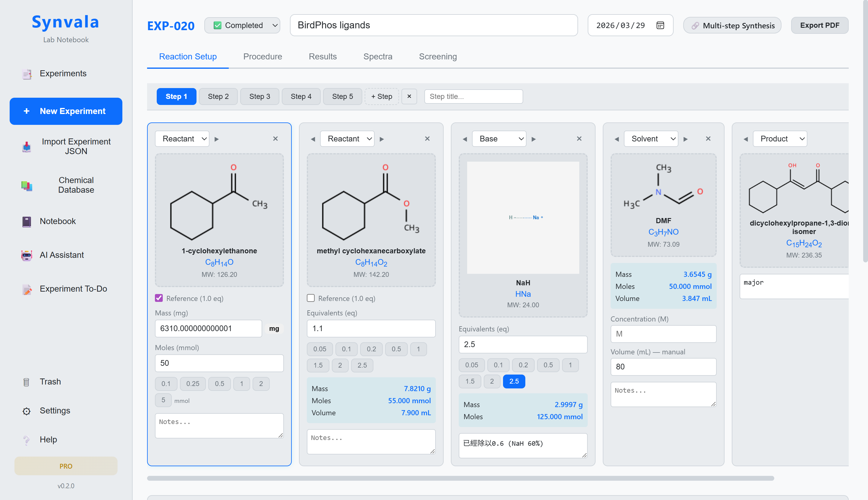
Task: Remove the methyl cyclohexanecarboxylate card
Action: pos(427,139)
